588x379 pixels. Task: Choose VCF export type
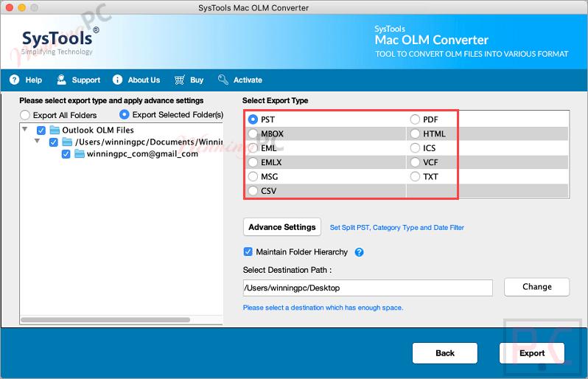pyautogui.click(x=415, y=162)
